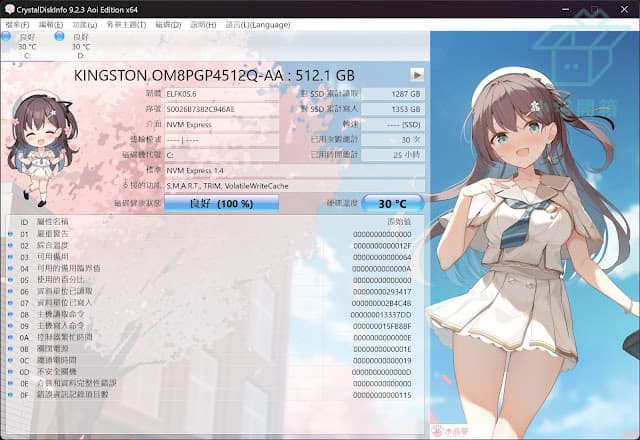Click the chibi Aoi character image
This screenshot has height=440, width=640.
pyautogui.click(x=41, y=149)
